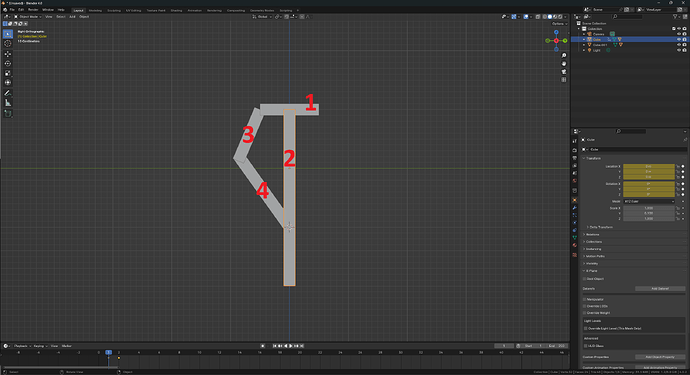Hide Camera in viewport via eye icon
The width and height of the screenshot is (690, 375).
click(679, 34)
